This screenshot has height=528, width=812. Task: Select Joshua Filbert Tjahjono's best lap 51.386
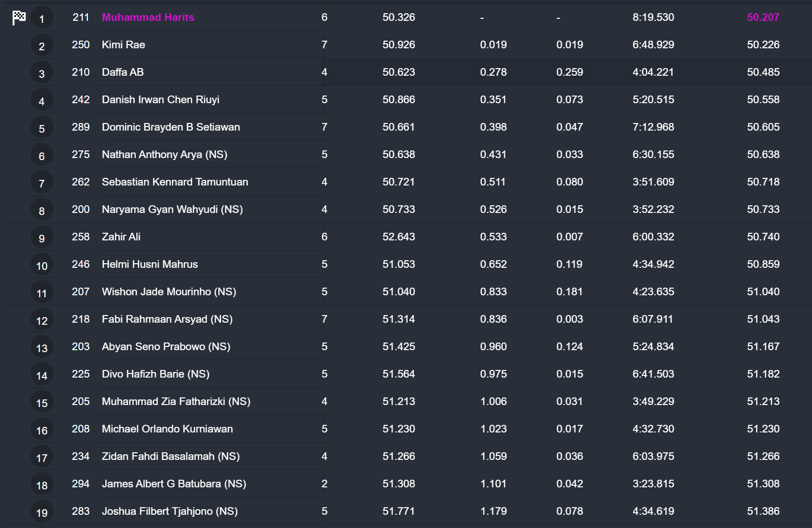763,511
